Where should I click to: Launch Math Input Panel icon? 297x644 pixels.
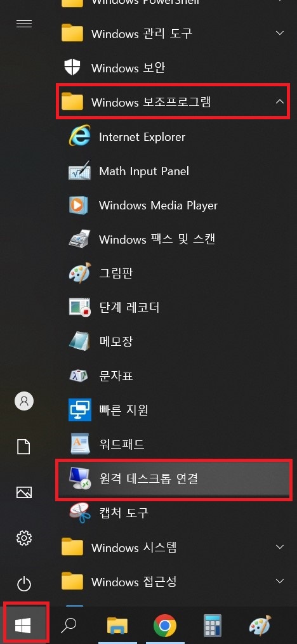80,171
